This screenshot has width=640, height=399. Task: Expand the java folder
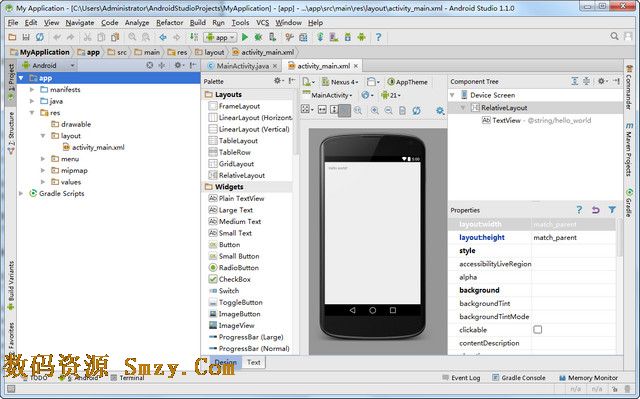(x=32, y=101)
